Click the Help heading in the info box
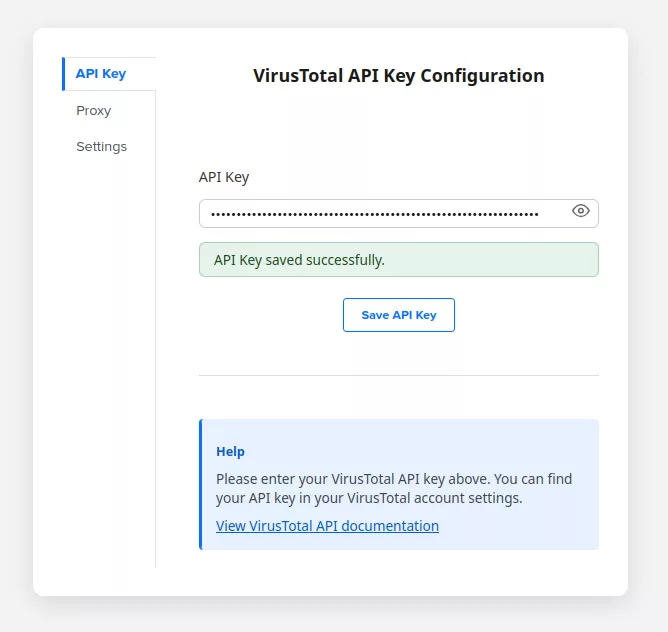 tap(231, 452)
